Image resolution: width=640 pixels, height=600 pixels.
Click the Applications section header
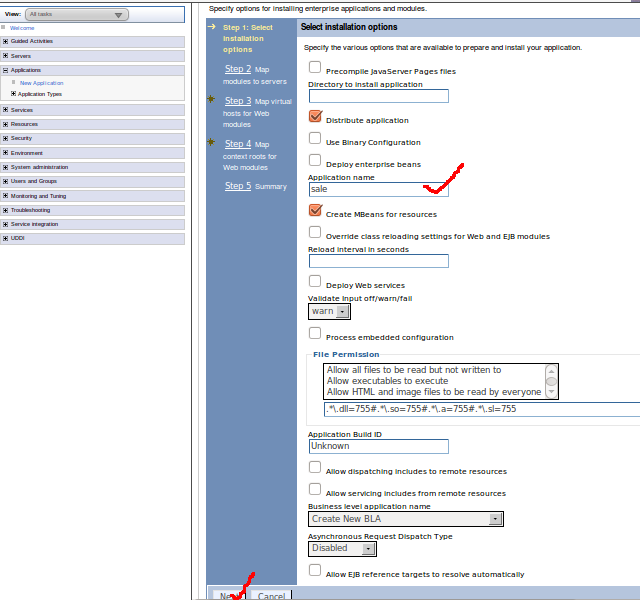(93, 70)
